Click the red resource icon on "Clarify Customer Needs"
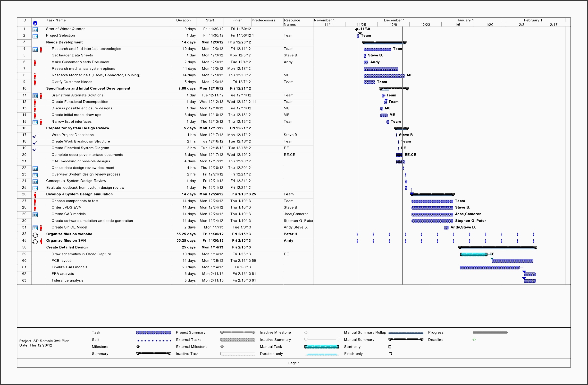Image resolution: width=588 pixels, height=385 pixels. (35, 82)
